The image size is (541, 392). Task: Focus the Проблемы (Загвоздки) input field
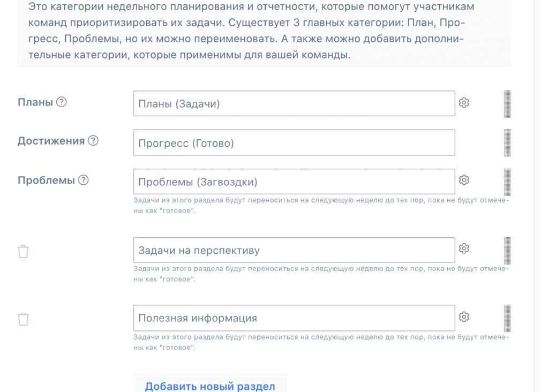tap(294, 182)
